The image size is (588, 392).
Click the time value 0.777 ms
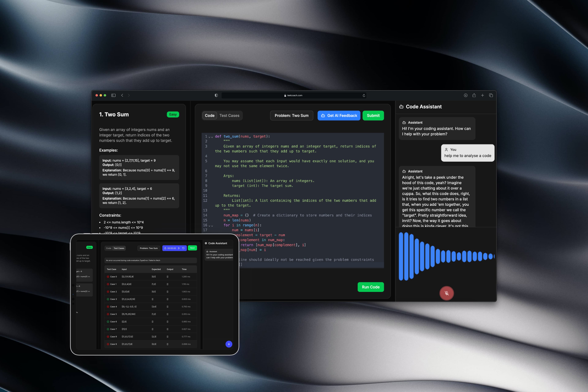pos(186,337)
